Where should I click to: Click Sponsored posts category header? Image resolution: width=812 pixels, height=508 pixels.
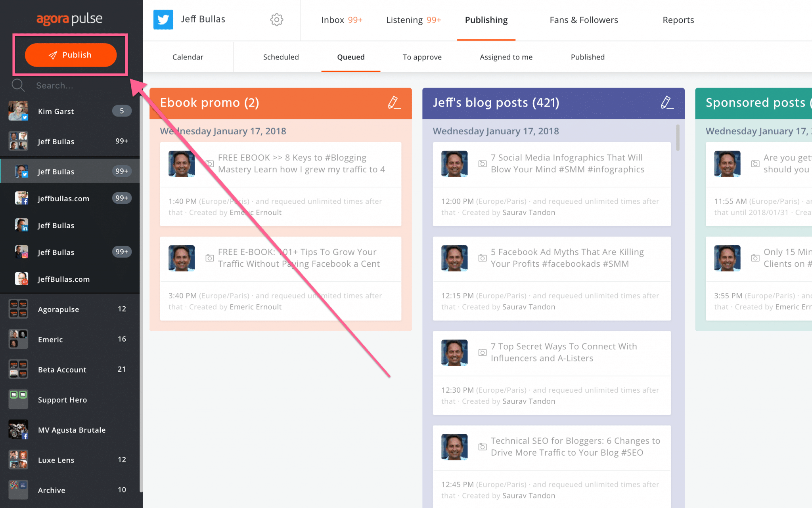[x=753, y=103]
